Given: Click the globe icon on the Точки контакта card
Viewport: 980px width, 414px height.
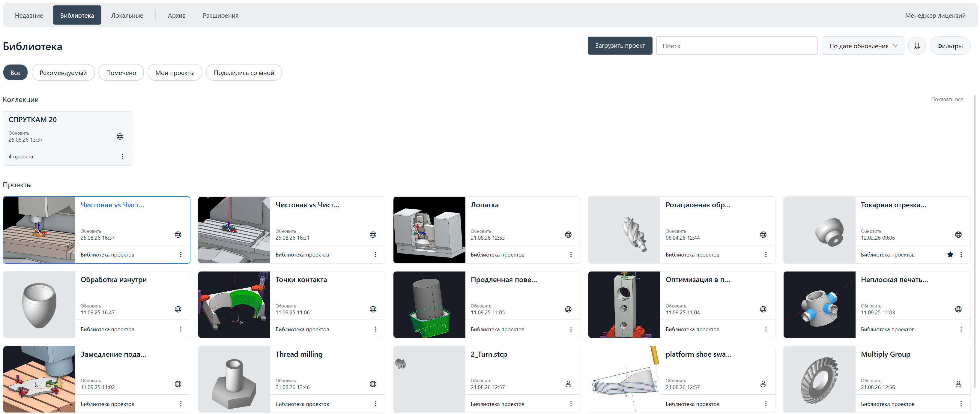Looking at the screenshot, I should coord(373,309).
